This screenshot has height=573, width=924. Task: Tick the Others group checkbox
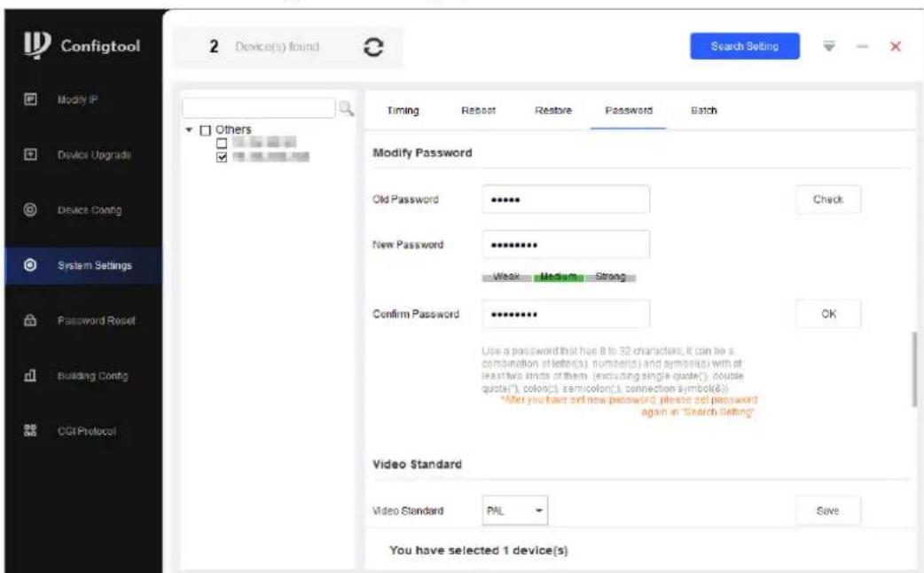pyautogui.click(x=205, y=130)
